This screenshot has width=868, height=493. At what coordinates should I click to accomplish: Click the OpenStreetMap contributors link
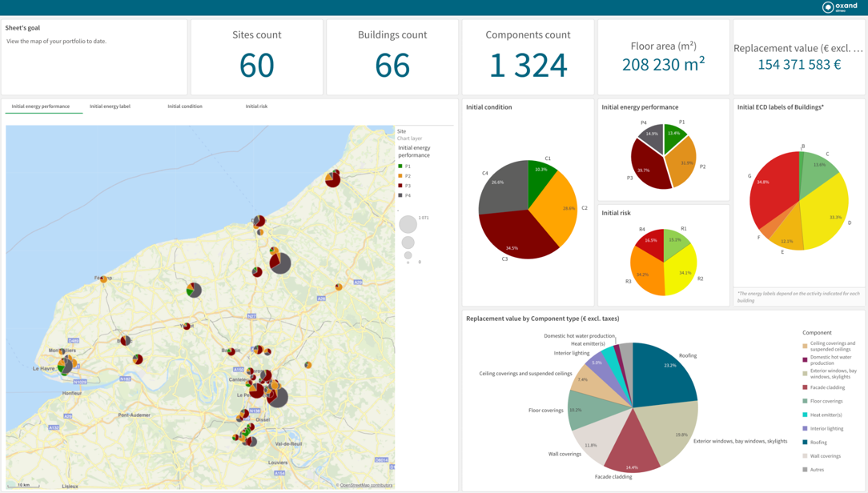(x=366, y=485)
